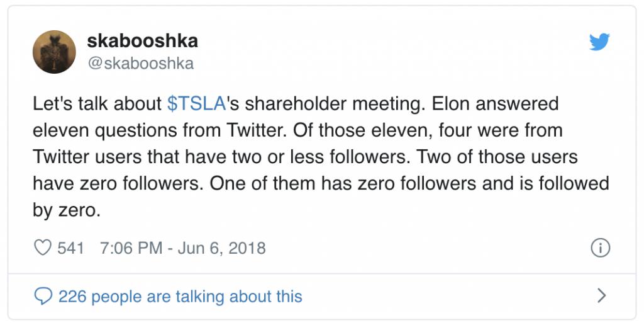Click the speech bubble conversation icon

click(x=43, y=296)
